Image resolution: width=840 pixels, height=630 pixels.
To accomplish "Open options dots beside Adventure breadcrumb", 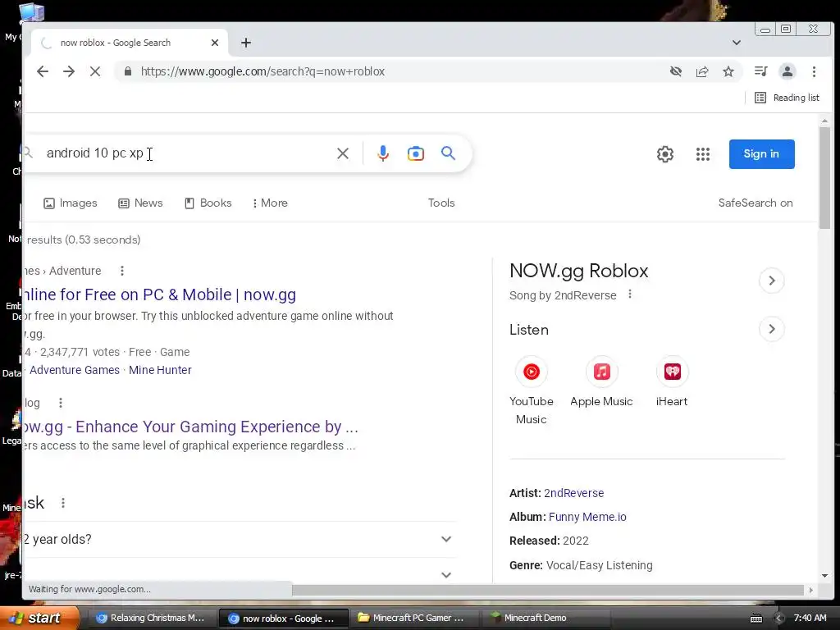I will 122,271.
